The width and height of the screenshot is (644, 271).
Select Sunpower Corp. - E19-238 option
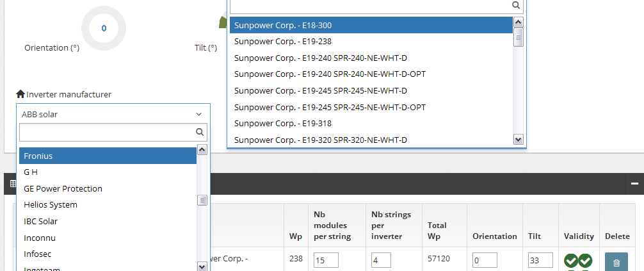click(371, 41)
